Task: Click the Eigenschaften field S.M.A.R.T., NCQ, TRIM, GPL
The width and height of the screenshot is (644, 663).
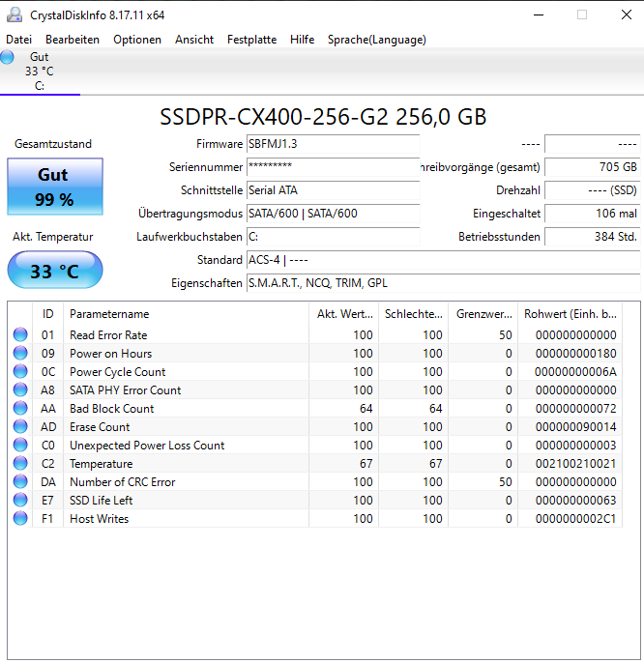Action: pos(444,283)
